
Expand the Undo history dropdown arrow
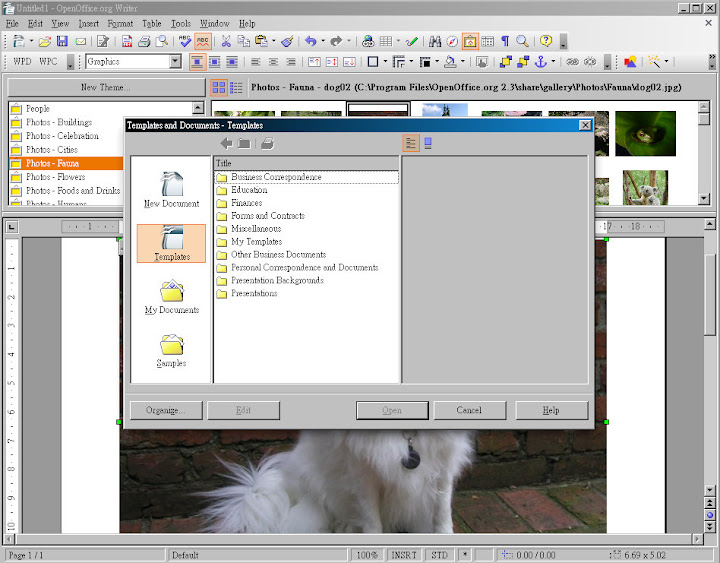(323, 41)
